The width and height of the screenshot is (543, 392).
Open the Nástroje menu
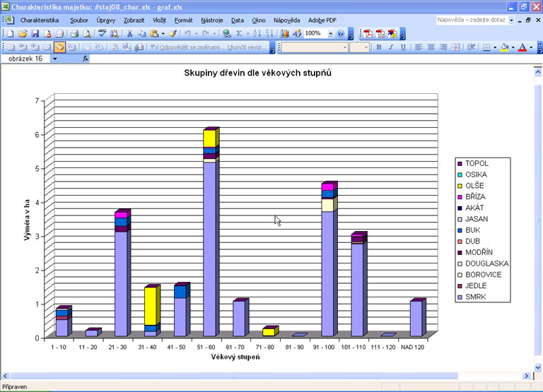[x=211, y=20]
